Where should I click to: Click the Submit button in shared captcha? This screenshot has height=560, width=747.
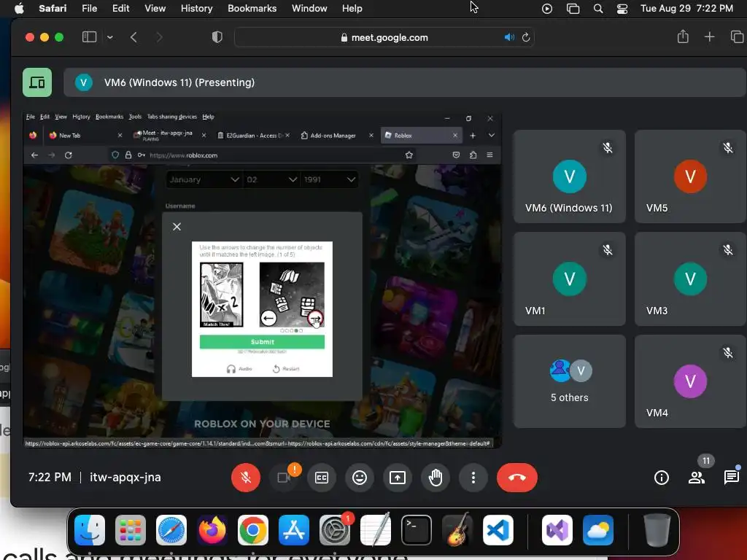pyautogui.click(x=262, y=342)
